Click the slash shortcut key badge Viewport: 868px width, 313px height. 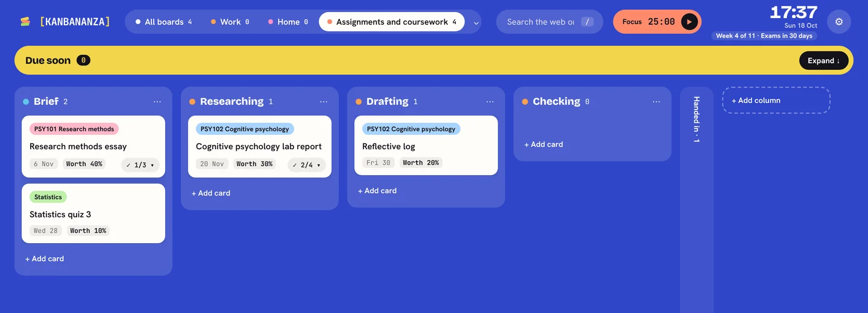[x=588, y=22]
